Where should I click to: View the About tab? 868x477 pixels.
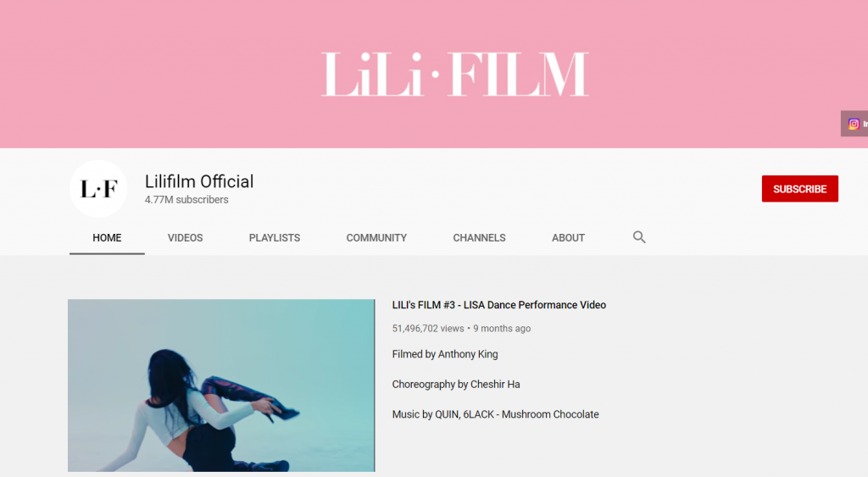coord(568,238)
